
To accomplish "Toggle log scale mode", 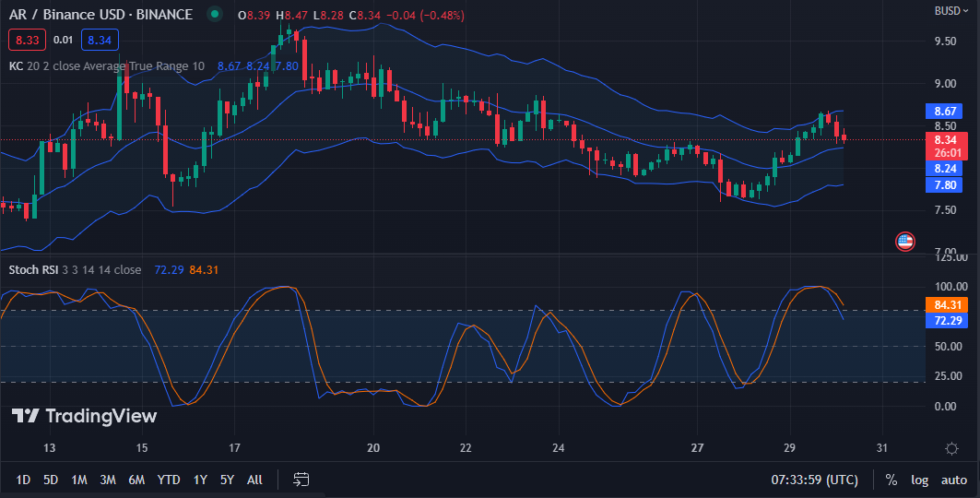I will 919,480.
